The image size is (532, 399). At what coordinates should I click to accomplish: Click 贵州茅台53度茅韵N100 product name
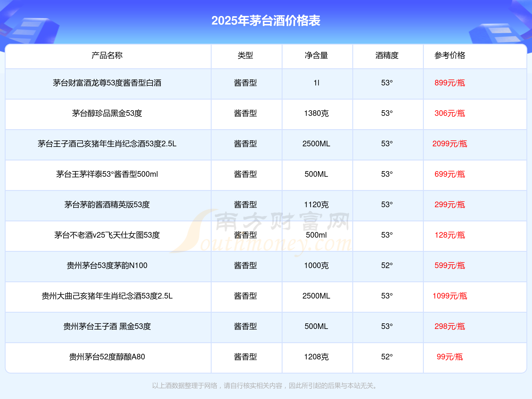(x=107, y=265)
